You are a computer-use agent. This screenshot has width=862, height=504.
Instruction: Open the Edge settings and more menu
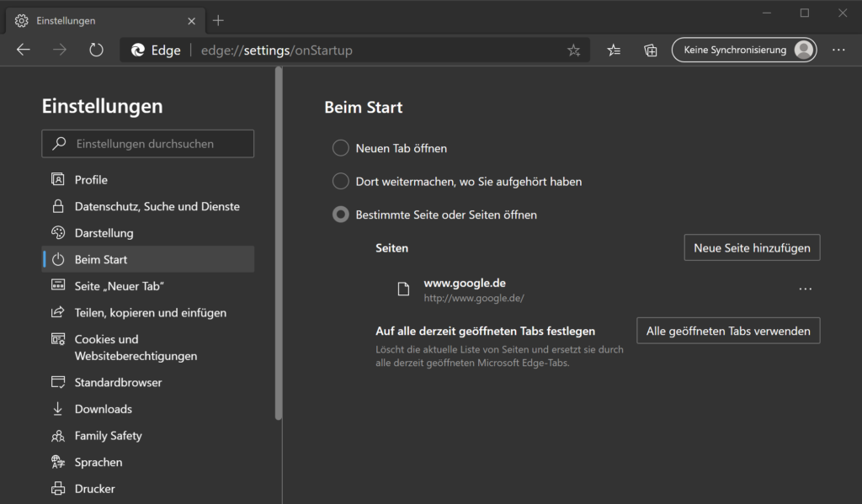tap(838, 50)
